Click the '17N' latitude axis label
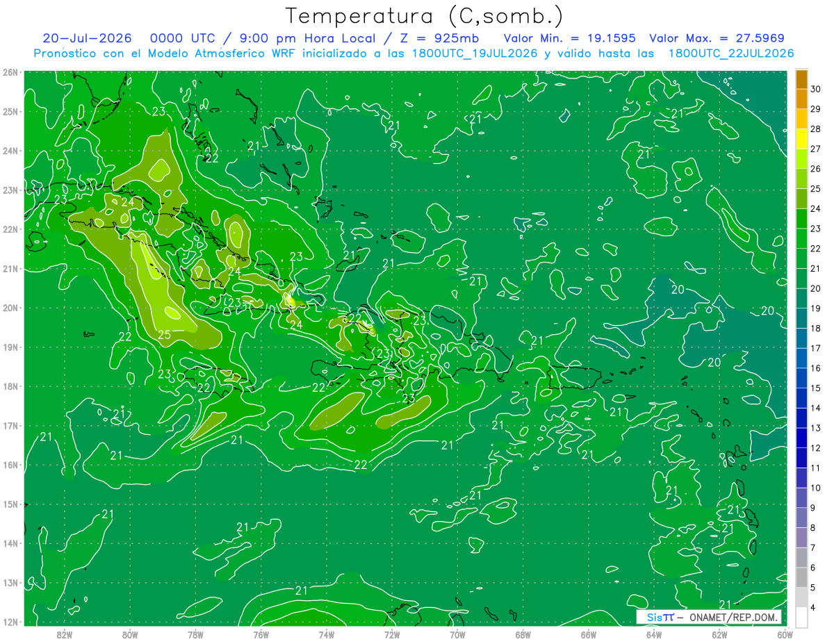This screenshot has height=644, width=834. (10, 426)
